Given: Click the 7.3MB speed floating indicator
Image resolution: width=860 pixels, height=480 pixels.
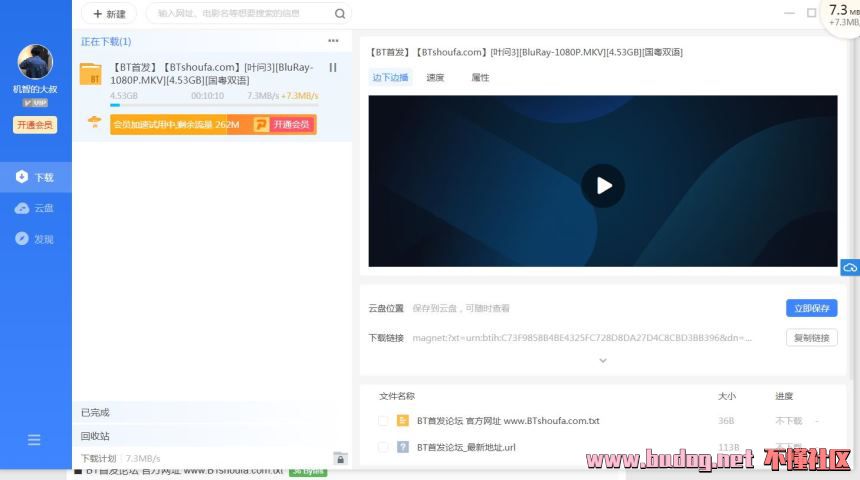Looking at the screenshot, I should click(842, 15).
